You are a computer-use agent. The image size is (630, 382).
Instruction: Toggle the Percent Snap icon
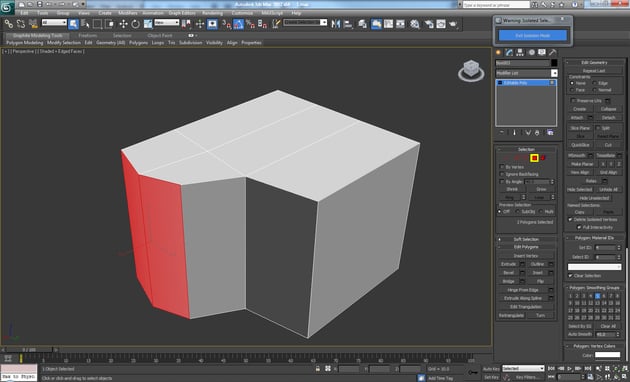point(250,24)
